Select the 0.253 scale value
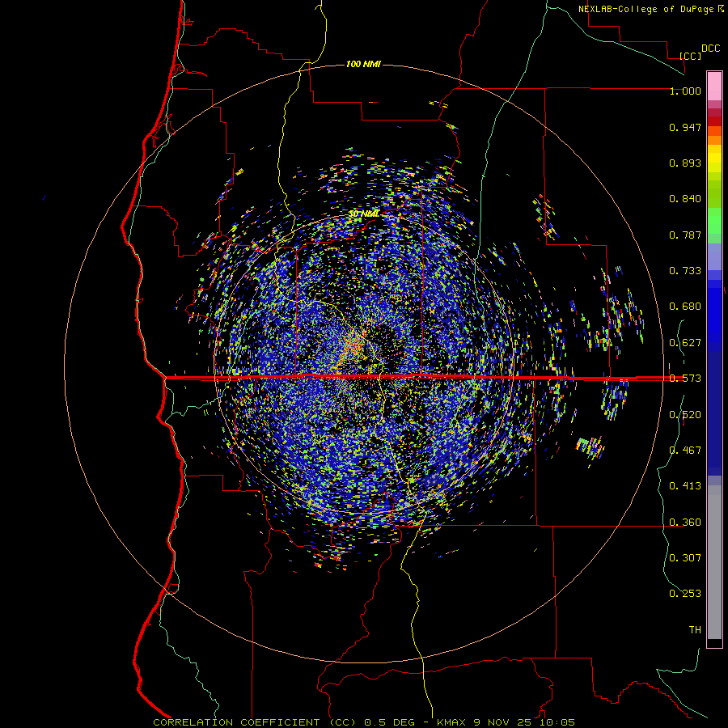728x728 pixels. coord(685,594)
